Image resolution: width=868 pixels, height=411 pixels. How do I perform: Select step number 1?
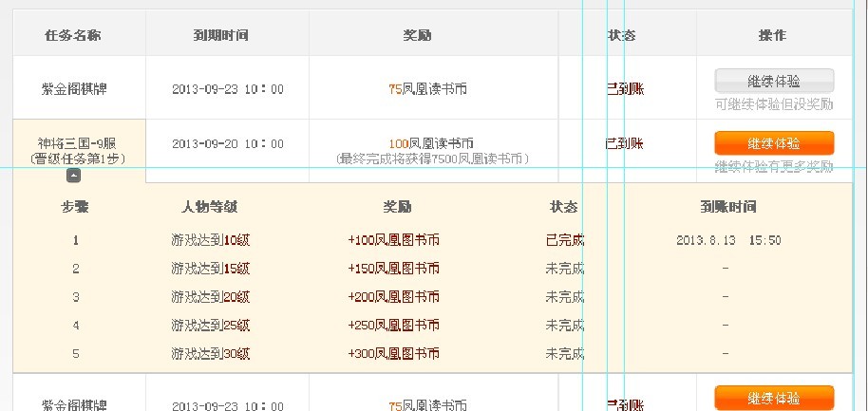[75, 240]
